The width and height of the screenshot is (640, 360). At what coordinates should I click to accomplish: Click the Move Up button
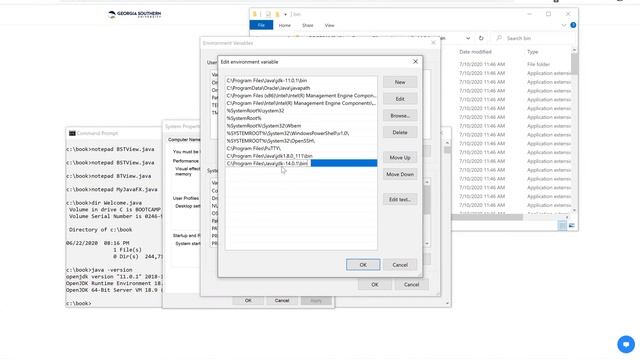point(400,158)
